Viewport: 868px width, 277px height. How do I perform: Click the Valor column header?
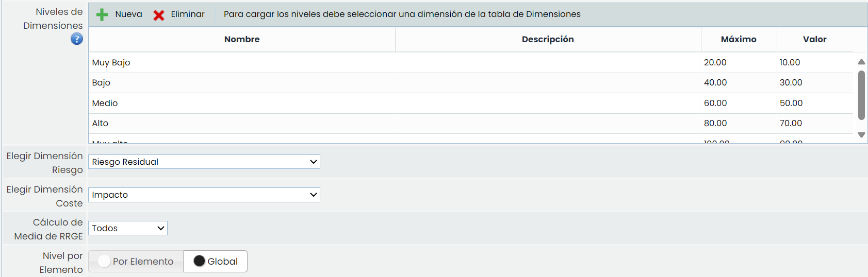[x=814, y=39]
